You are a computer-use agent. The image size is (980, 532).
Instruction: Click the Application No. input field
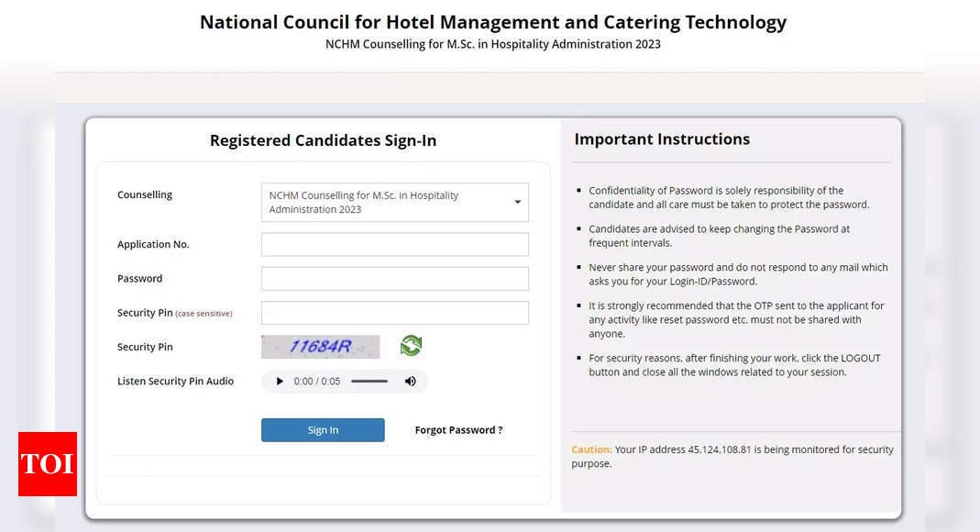coord(395,244)
